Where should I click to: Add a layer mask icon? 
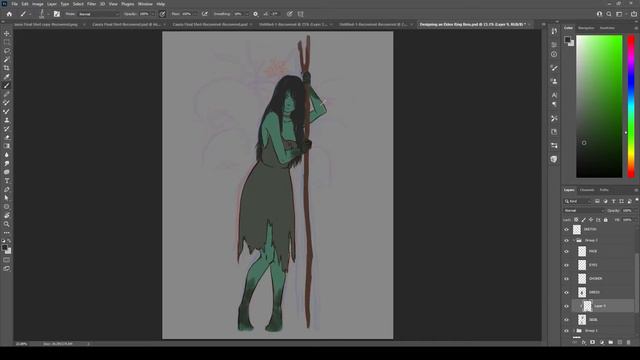click(x=593, y=342)
